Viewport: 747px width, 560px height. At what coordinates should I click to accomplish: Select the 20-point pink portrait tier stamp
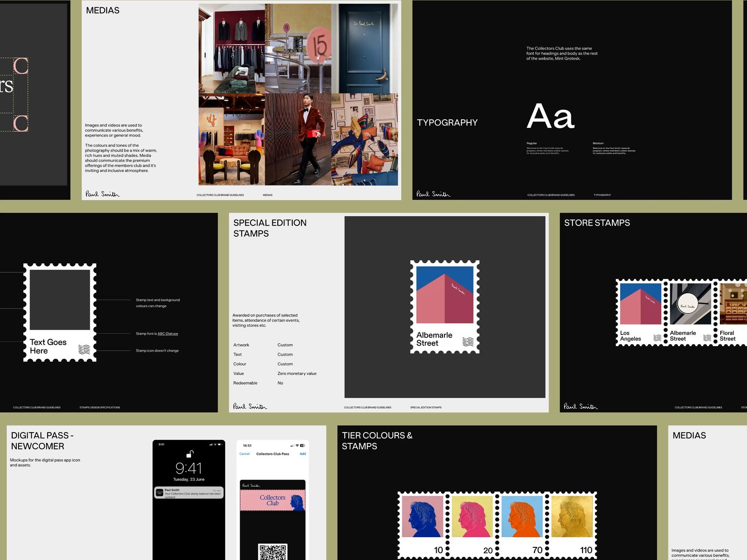click(472, 525)
